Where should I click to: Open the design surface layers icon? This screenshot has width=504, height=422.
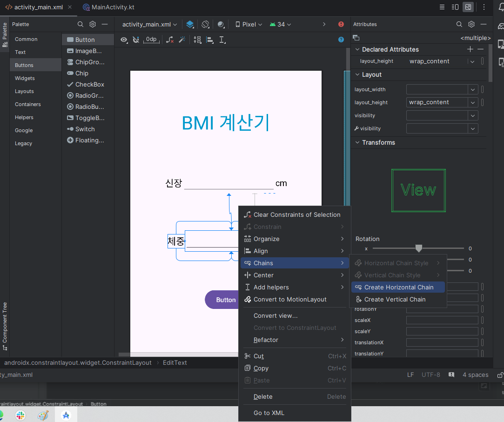190,24
